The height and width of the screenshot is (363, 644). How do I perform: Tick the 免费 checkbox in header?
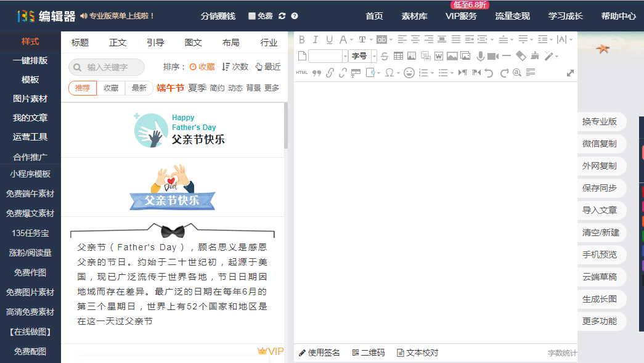(252, 16)
